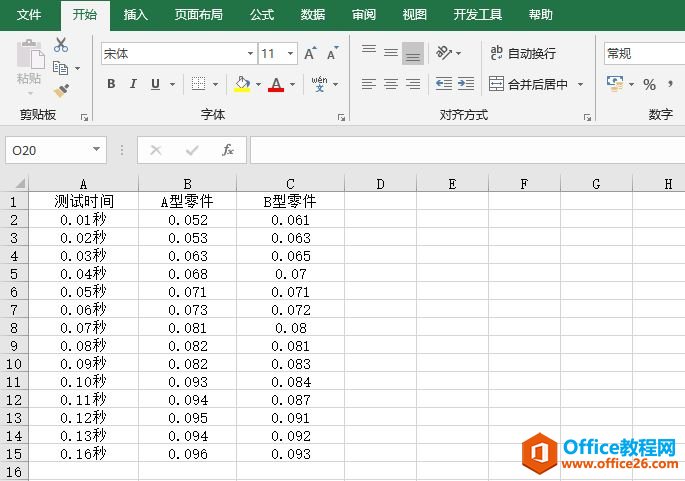
Task: Select cell containing 0.10秒
Action: 83,382
